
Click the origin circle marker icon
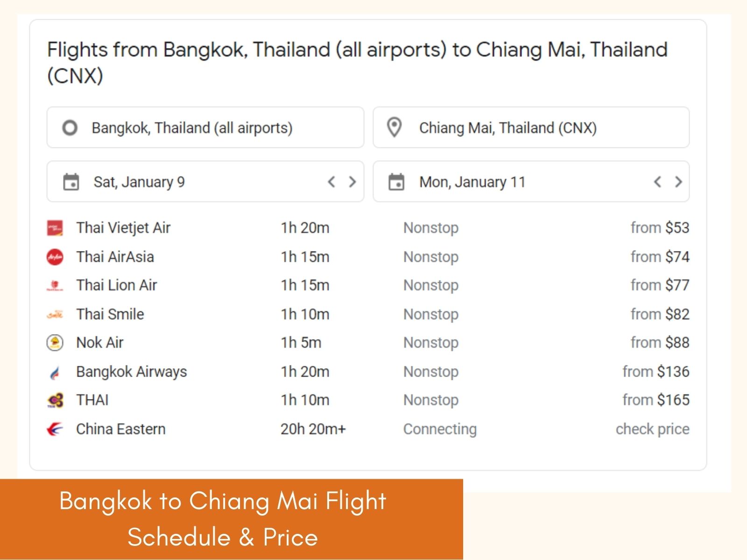tap(70, 127)
